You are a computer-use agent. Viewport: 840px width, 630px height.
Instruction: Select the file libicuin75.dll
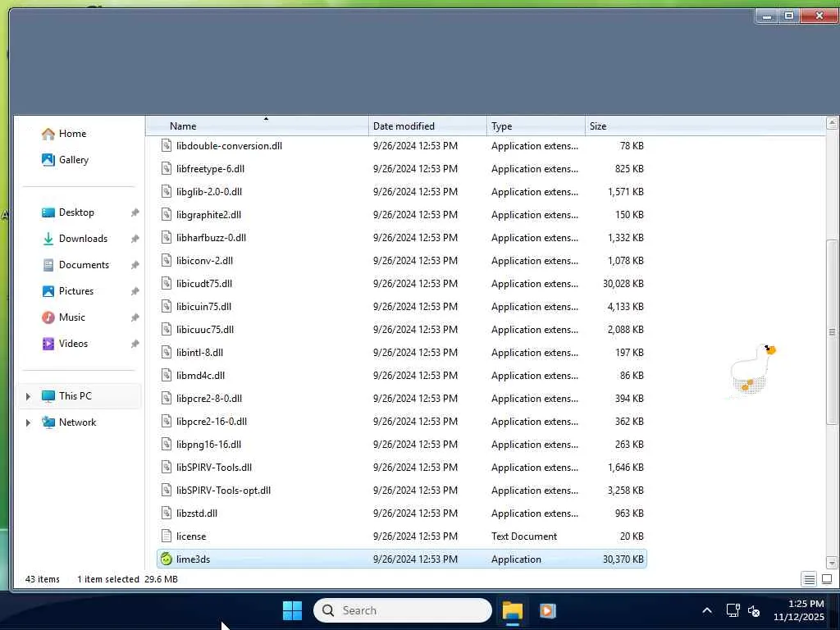pyautogui.click(x=203, y=307)
